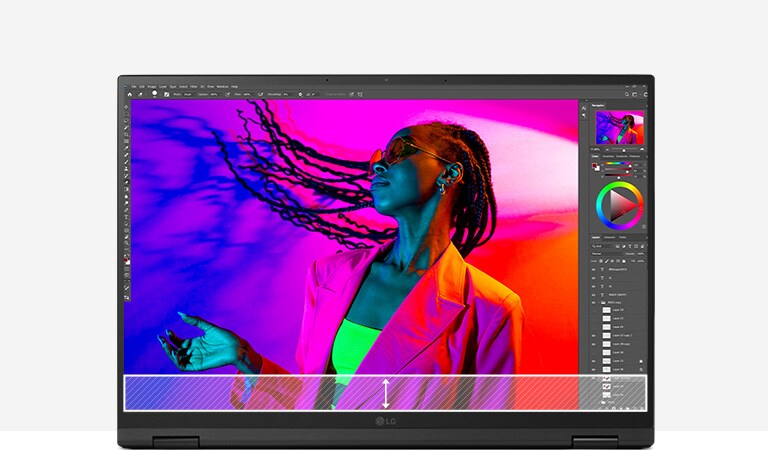Click the gear settings icon in options bar
The image size is (768, 450).
pyautogui.click(x=300, y=94)
